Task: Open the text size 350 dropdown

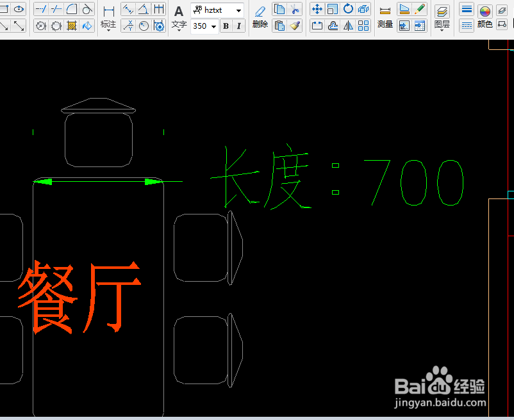Action: pos(214,25)
